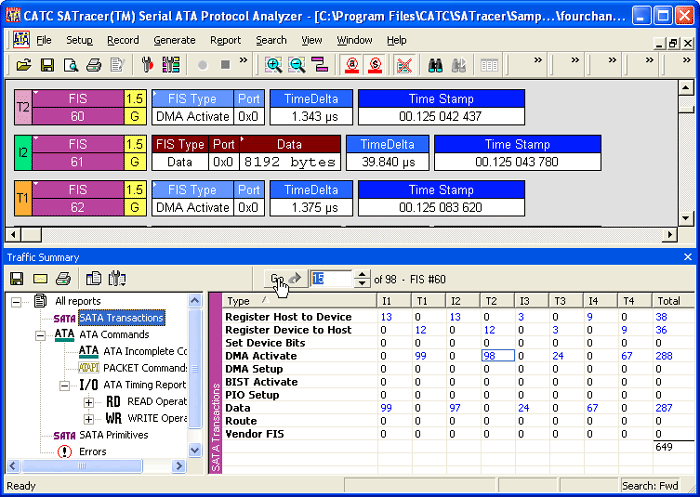The image size is (700, 497).
Task: Click the red ATA circle toolbar icon
Action: [352, 65]
